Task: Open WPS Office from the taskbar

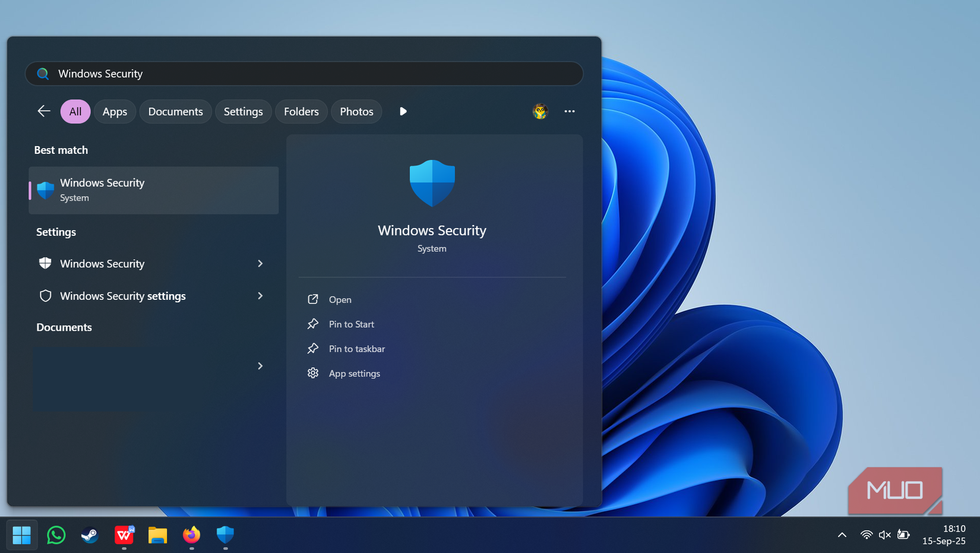Action: tap(124, 535)
